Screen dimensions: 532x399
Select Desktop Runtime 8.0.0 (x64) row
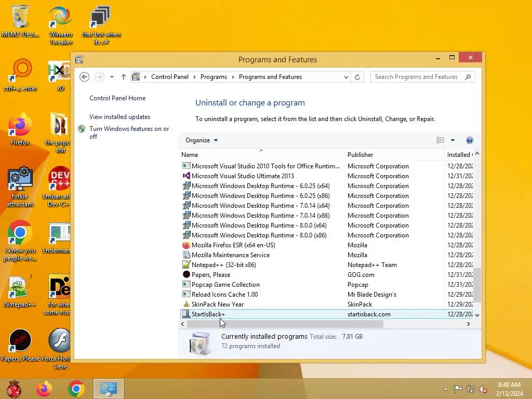click(326, 225)
